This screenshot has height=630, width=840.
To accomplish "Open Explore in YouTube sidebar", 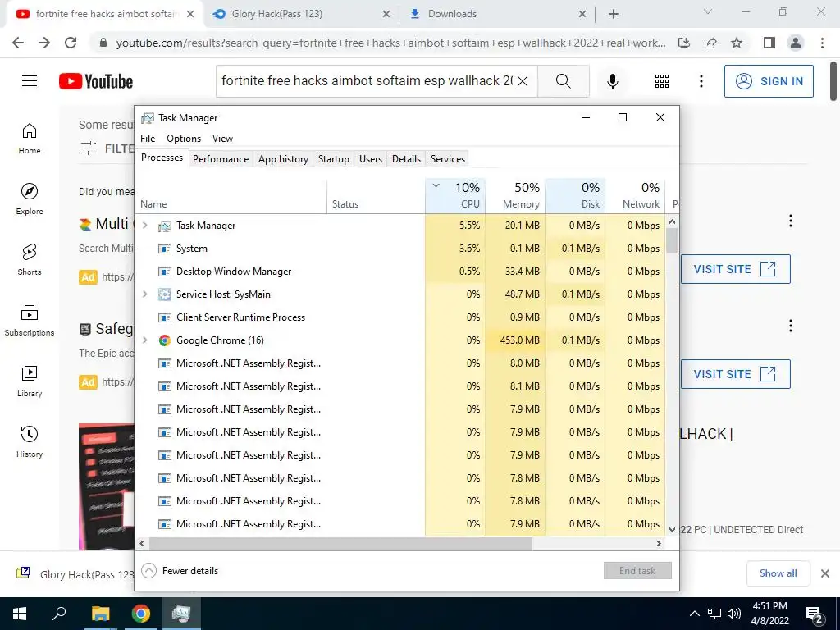I will [30, 199].
